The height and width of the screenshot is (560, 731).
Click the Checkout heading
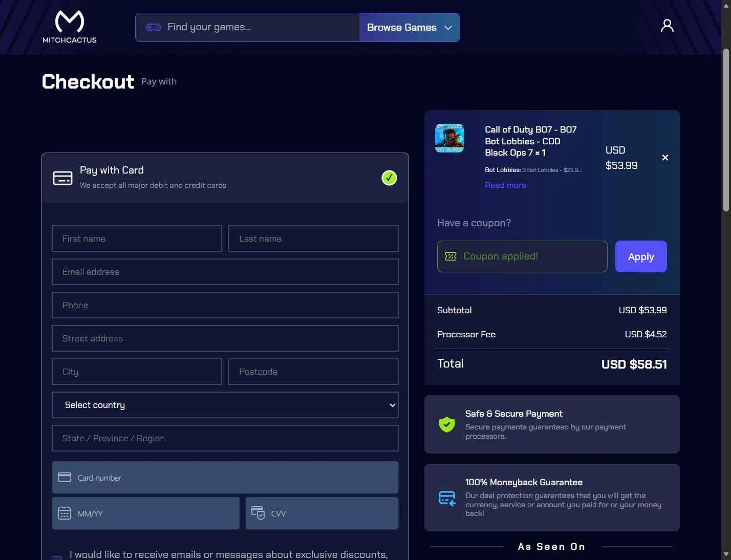tap(88, 82)
